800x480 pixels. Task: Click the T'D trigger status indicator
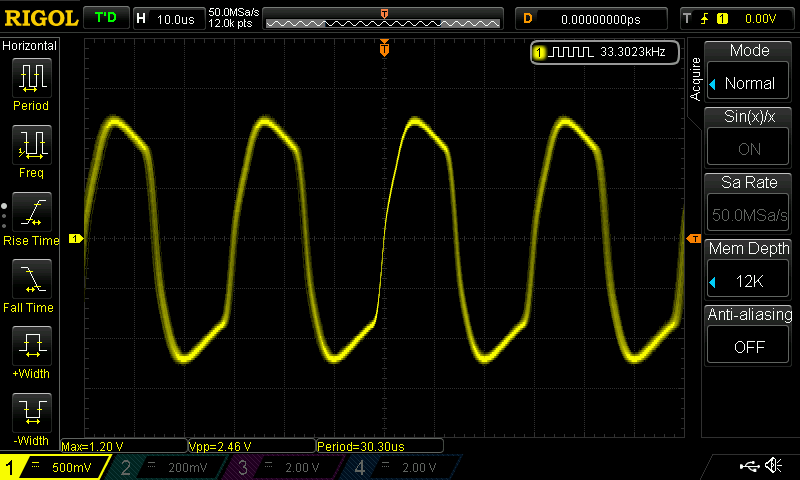coord(106,18)
